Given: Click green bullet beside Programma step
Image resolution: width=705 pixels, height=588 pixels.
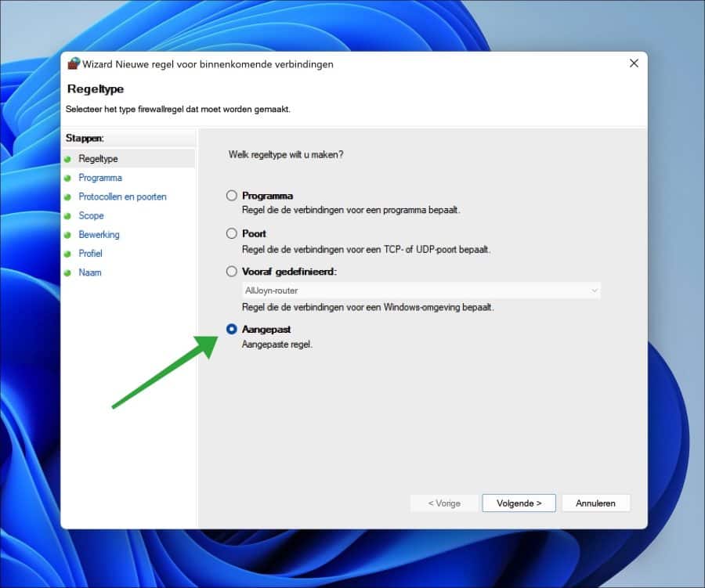Looking at the screenshot, I should coord(67,178).
